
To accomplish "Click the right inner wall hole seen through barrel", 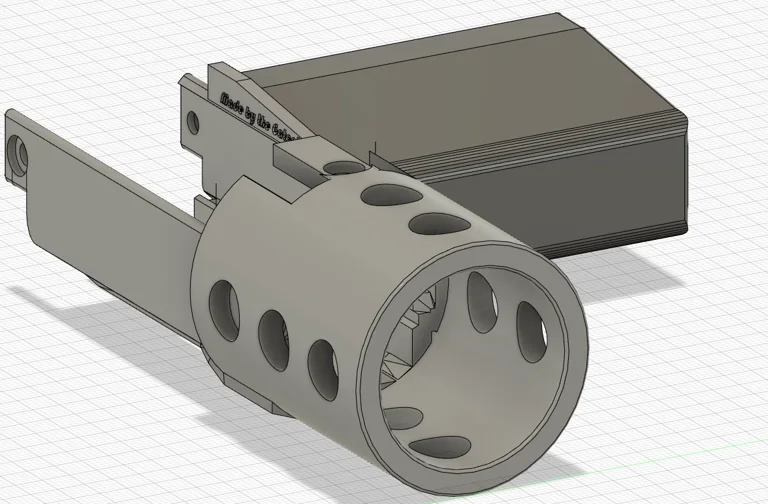I will tap(530, 330).
